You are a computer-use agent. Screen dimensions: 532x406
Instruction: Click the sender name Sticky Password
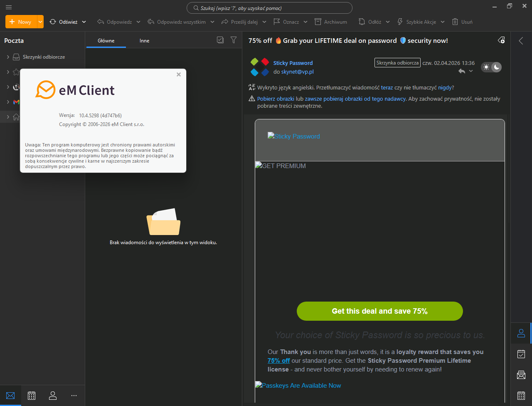293,63
